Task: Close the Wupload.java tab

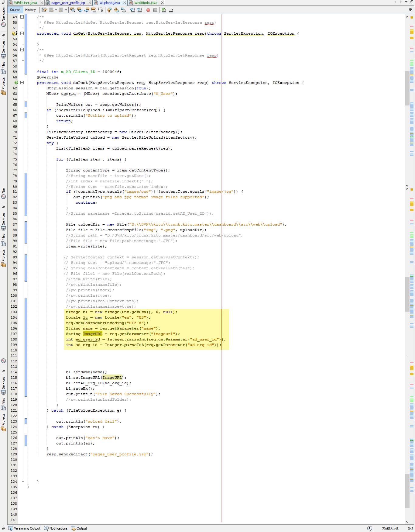Action: 125,3
